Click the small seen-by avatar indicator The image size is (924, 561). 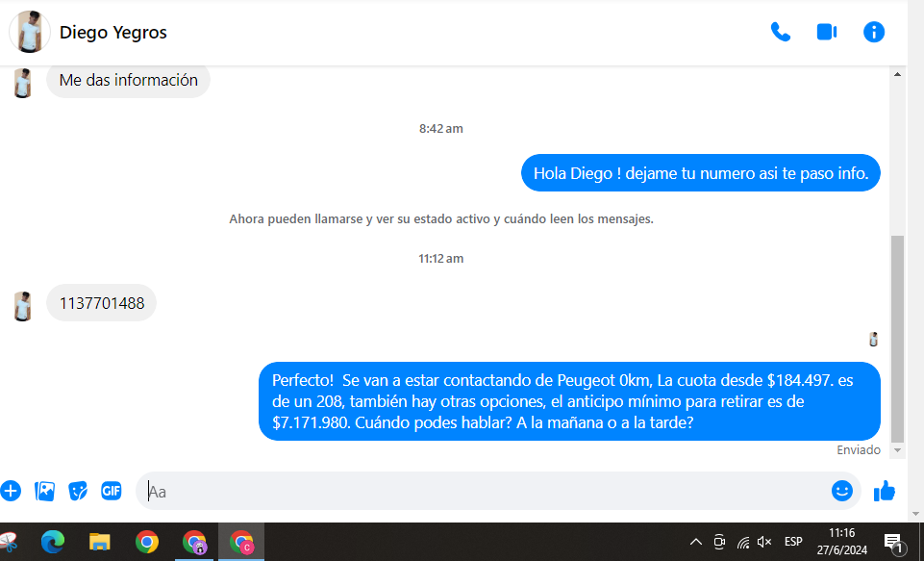(x=873, y=339)
